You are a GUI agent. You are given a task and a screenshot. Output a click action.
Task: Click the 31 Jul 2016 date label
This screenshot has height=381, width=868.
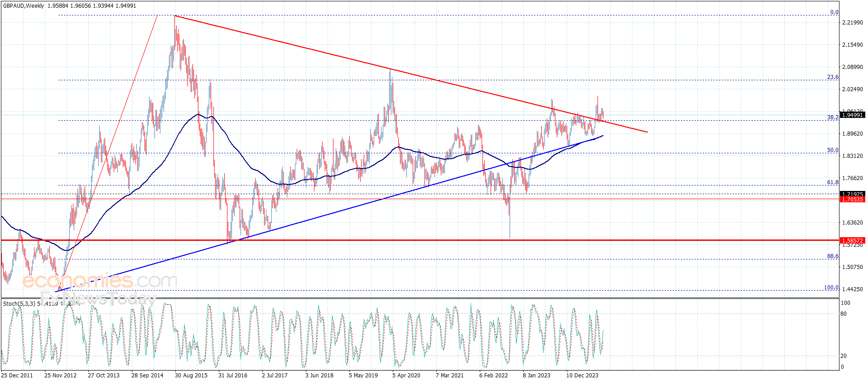pos(233,375)
